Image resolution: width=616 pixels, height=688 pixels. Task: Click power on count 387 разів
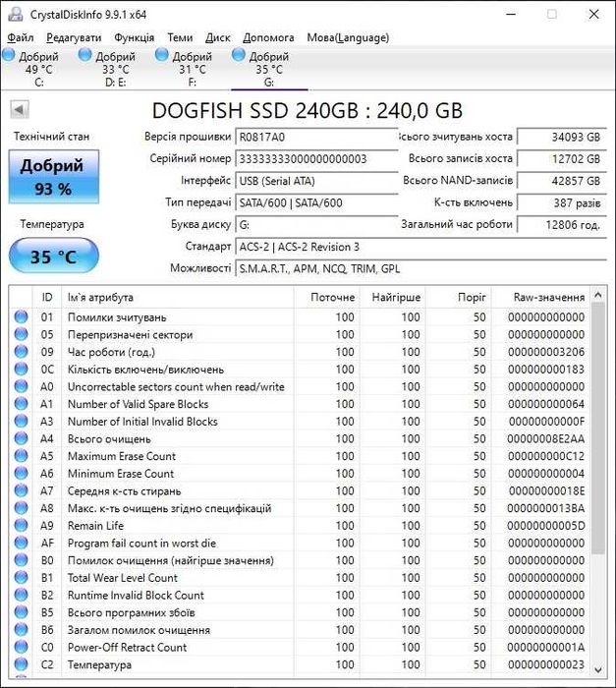pyautogui.click(x=562, y=202)
